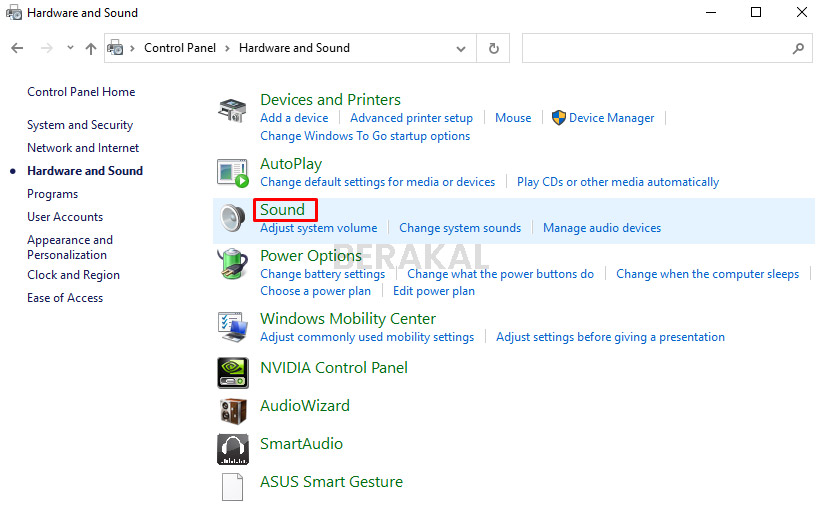Select Programs in the left sidebar

(x=52, y=194)
